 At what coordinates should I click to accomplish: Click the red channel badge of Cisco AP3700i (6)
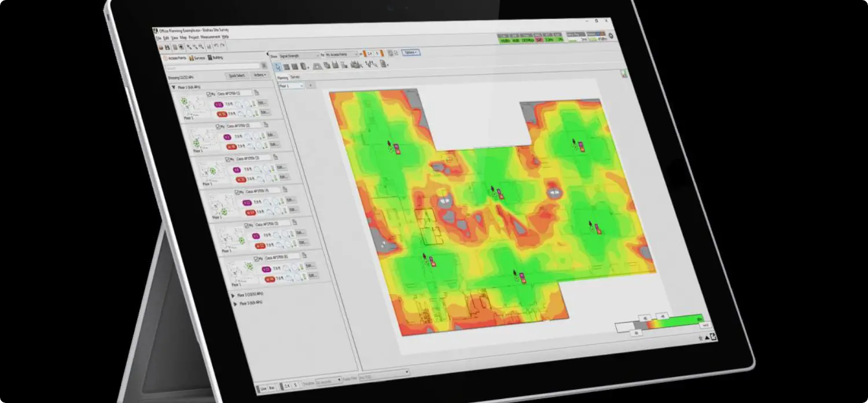270,279
